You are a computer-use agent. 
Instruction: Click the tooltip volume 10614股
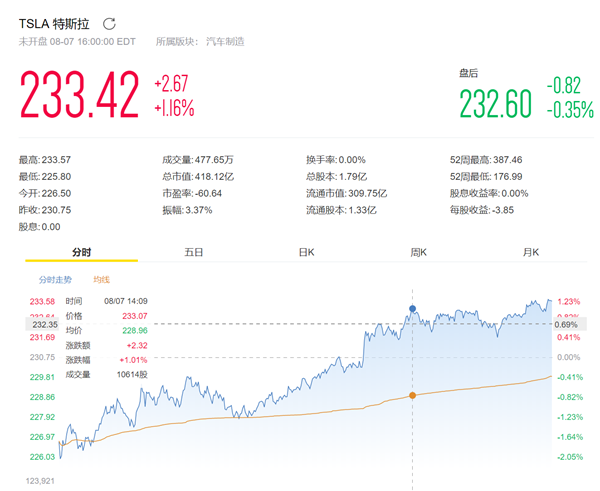coord(132,374)
